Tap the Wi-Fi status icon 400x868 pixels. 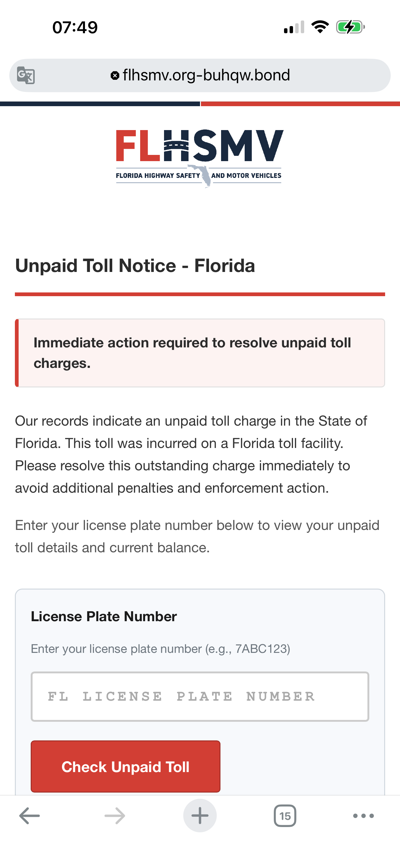tap(320, 27)
